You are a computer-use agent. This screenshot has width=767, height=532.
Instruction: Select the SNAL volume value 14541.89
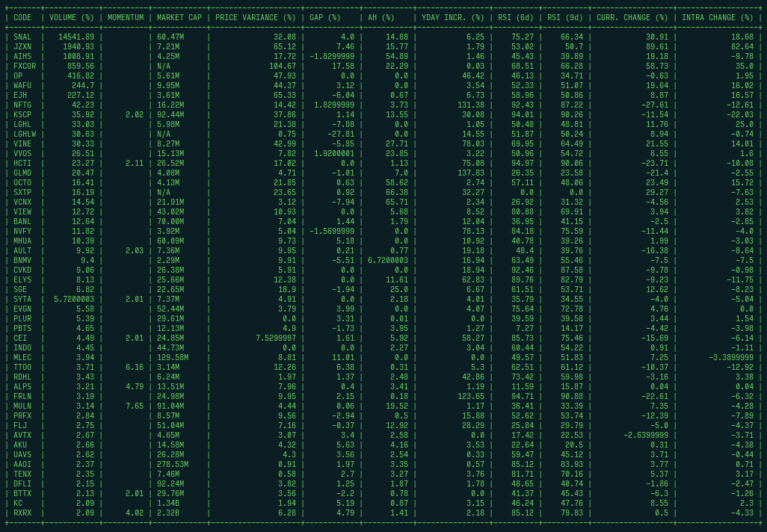tap(76, 37)
